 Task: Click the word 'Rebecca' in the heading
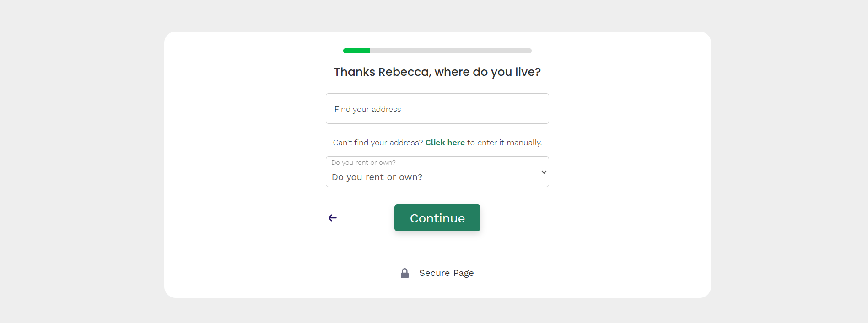coord(404,72)
